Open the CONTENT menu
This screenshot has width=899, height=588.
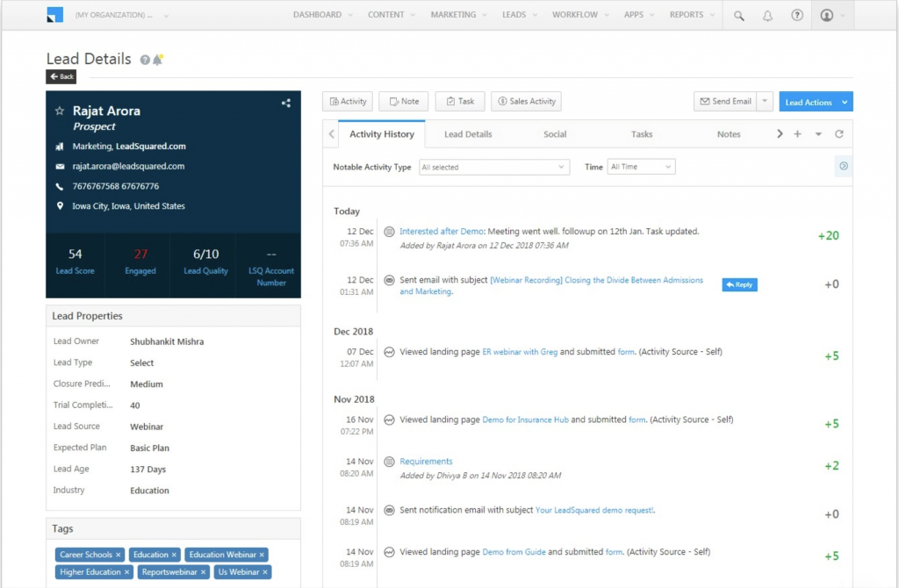point(392,15)
